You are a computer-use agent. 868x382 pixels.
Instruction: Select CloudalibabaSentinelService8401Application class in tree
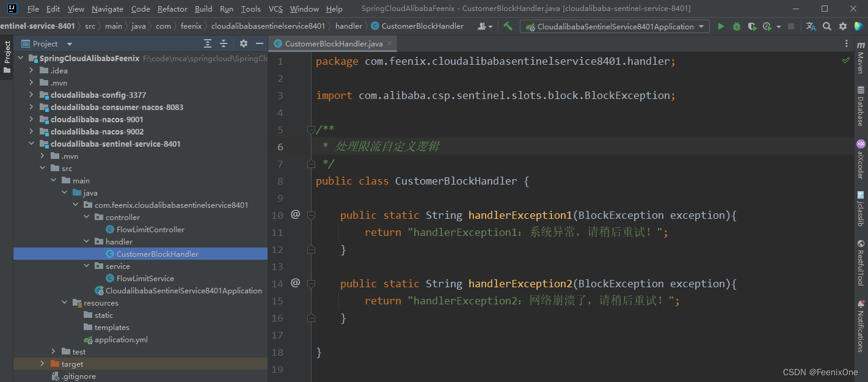(183, 290)
